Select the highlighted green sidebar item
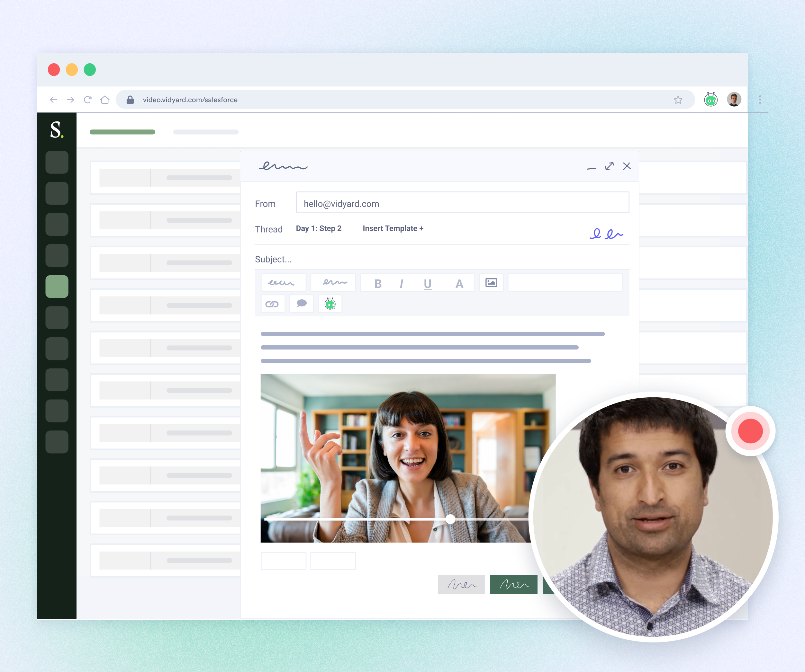The width and height of the screenshot is (805, 672). pyautogui.click(x=57, y=286)
